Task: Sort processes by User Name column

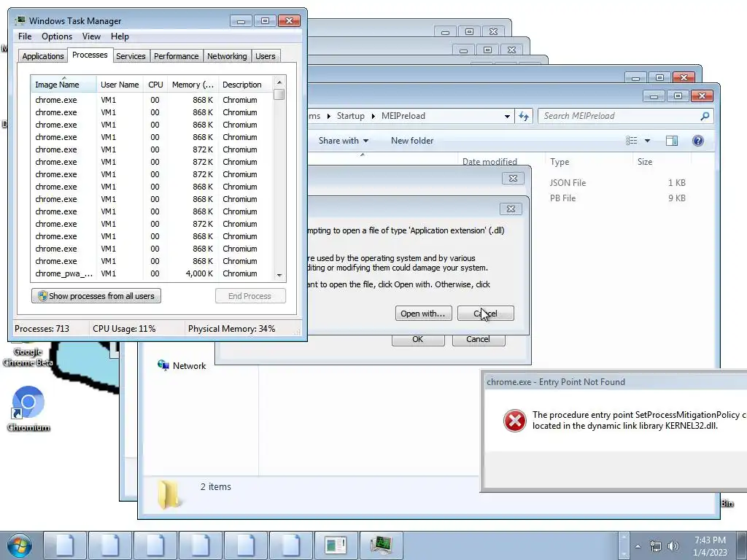Action: pyautogui.click(x=120, y=85)
